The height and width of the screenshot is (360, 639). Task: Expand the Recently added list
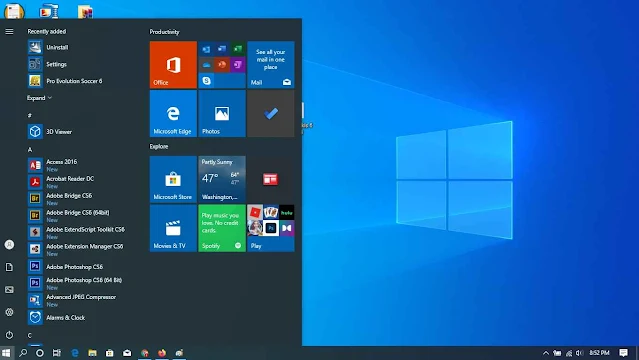(39, 98)
